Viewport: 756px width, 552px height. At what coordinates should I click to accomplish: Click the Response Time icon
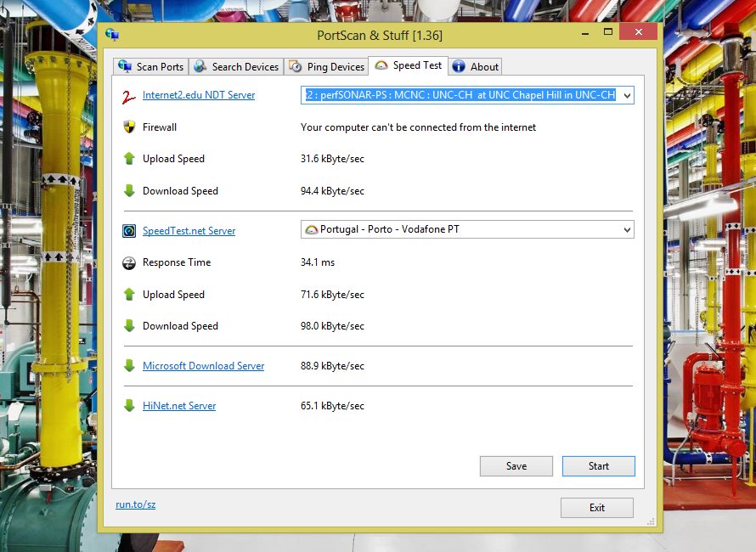[129, 262]
